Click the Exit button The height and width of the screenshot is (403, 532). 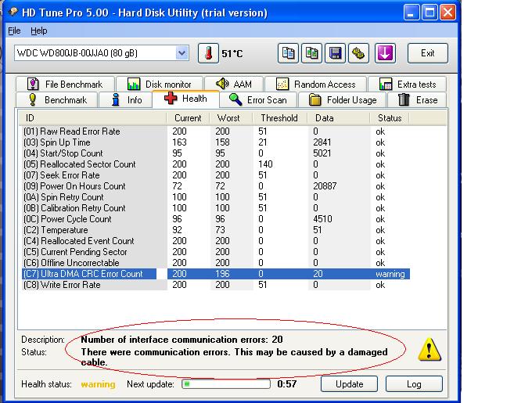pos(427,53)
